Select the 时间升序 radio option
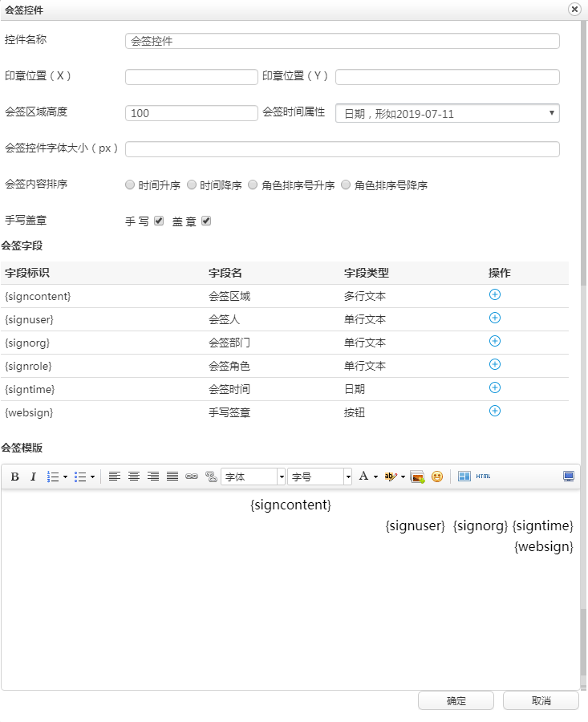This screenshot has width=588, height=722. click(x=130, y=185)
